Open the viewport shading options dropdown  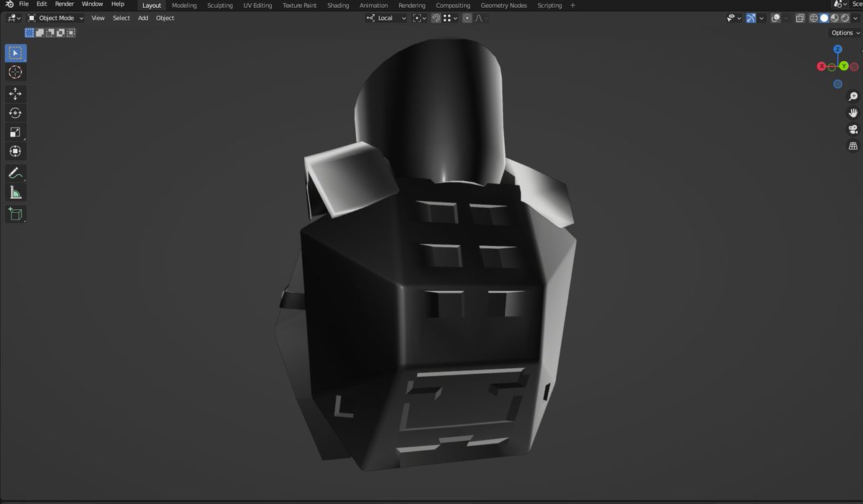(855, 18)
